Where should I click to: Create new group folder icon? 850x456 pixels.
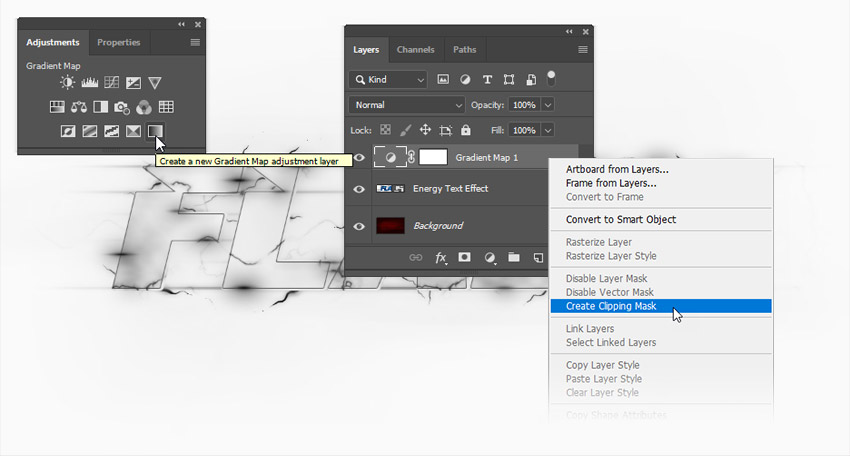(x=514, y=257)
